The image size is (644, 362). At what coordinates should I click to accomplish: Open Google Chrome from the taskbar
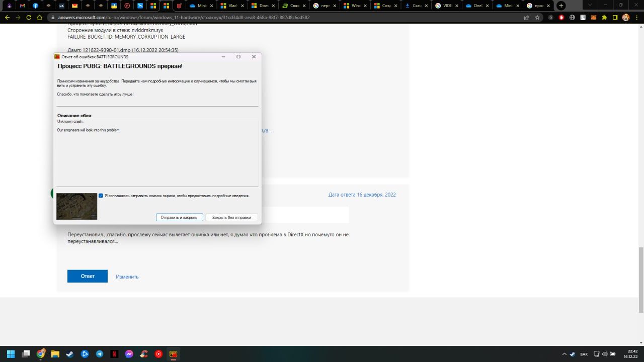41,354
